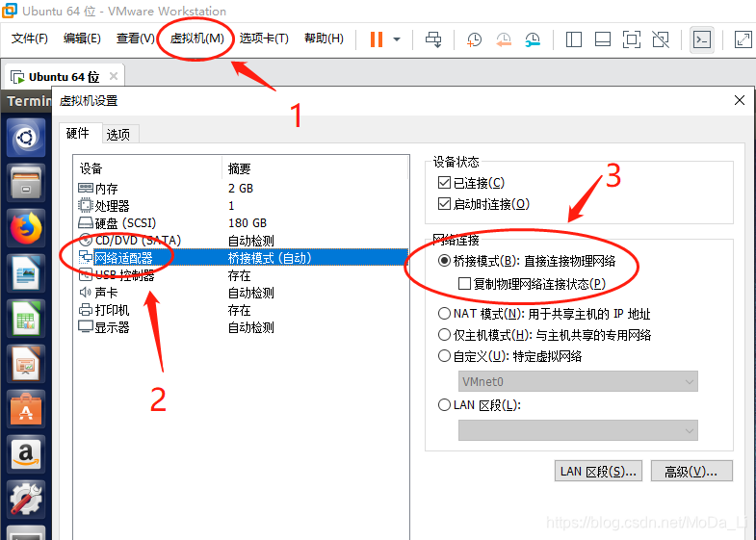The width and height of the screenshot is (756, 540).
Task: Expand the LAN 区段 dropdown list
Action: [578, 430]
